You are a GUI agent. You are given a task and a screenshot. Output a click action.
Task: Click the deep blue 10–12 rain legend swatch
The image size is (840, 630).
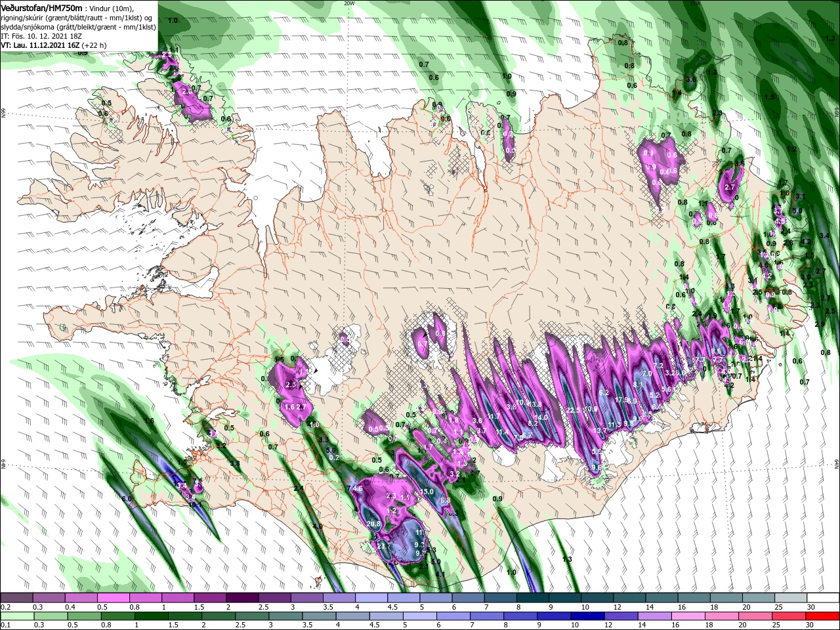[x=587, y=616]
